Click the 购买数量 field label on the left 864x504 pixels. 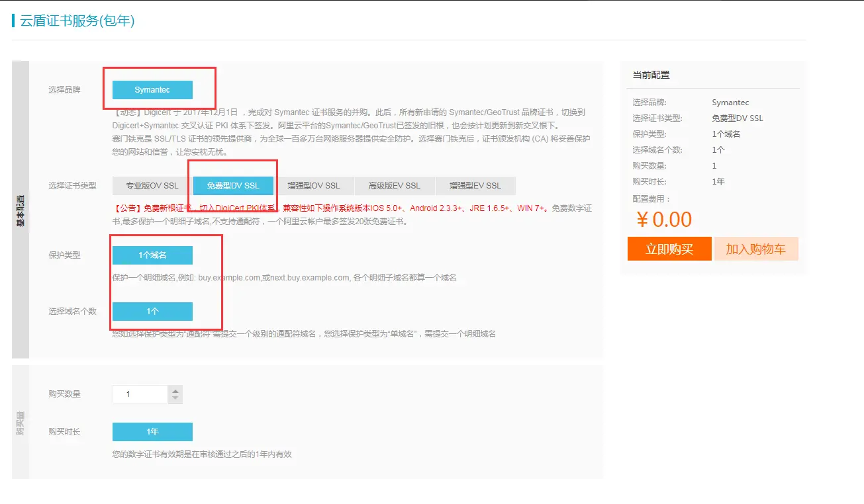[x=64, y=394]
